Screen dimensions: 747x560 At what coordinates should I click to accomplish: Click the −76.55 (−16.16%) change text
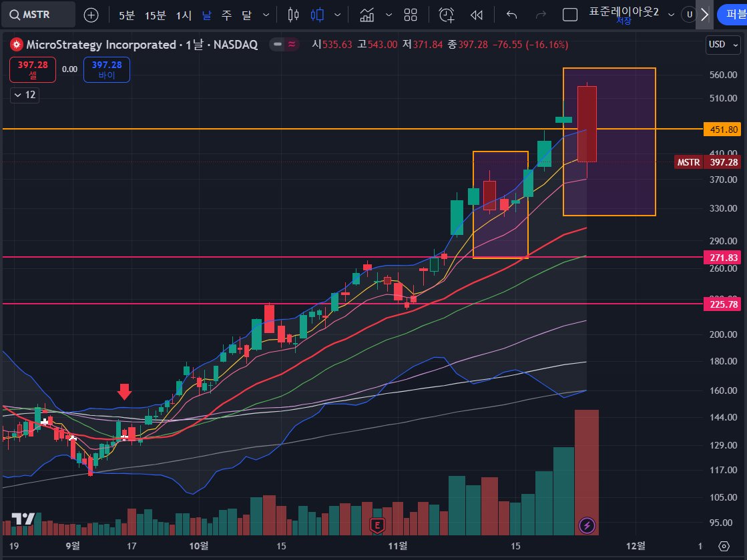pos(530,45)
